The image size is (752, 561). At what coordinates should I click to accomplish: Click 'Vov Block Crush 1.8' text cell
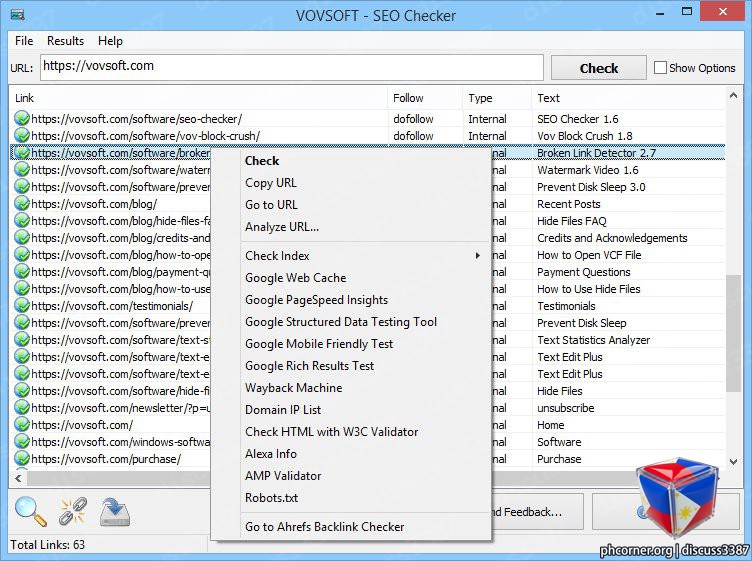click(585, 136)
